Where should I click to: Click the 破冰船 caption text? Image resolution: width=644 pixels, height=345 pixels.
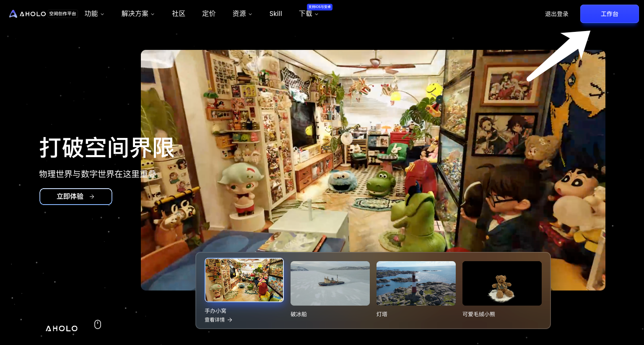(x=299, y=314)
